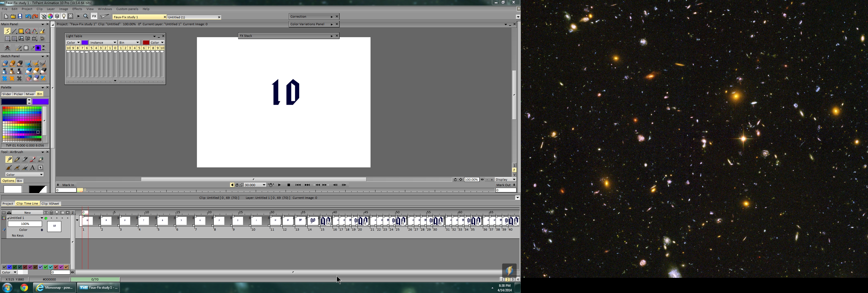The height and width of the screenshot is (293, 868).
Task: Open tool Color mode dropdown
Action: (x=24, y=175)
